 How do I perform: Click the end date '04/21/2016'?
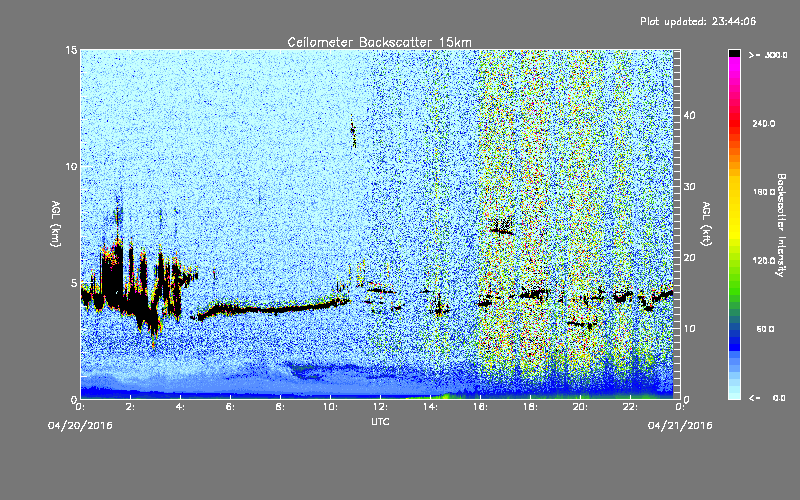click(x=680, y=426)
